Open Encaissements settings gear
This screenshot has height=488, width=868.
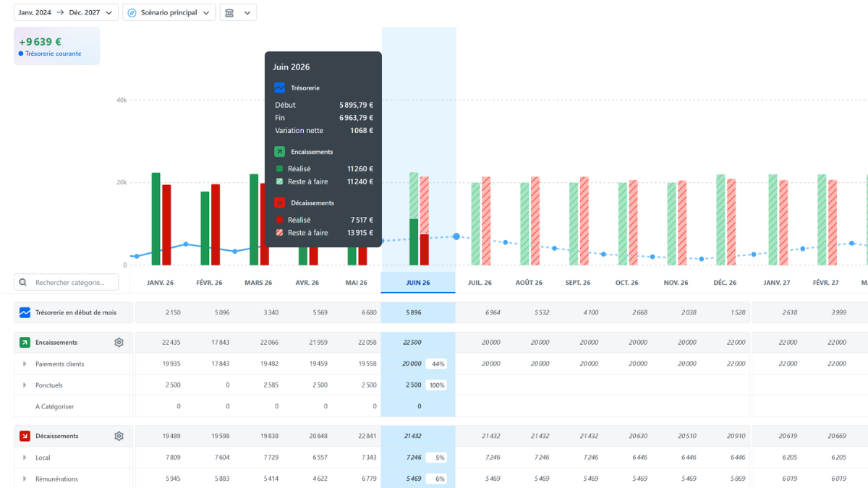(119, 343)
